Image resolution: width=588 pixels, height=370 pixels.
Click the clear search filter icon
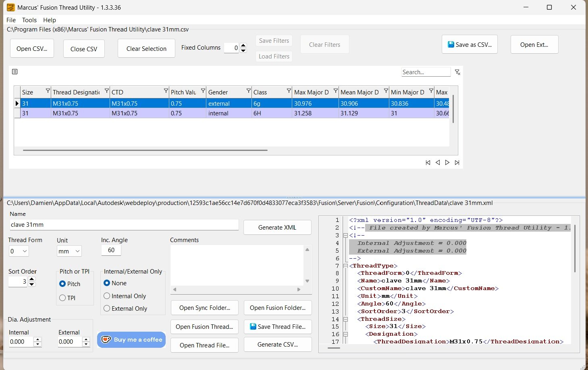click(457, 72)
